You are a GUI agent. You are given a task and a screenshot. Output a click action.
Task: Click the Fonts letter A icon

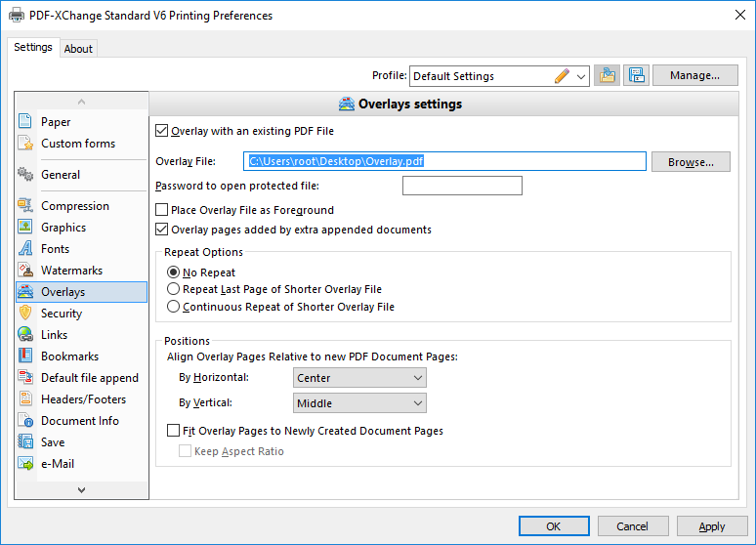(25, 248)
